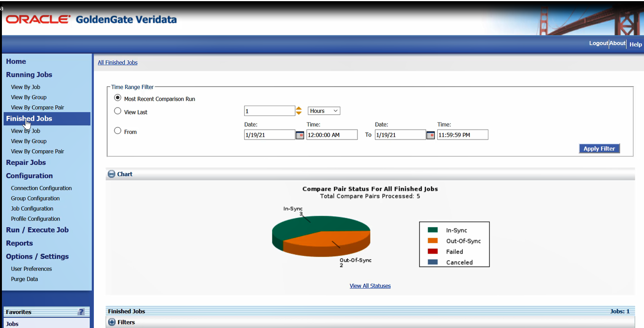Open the All Finished Jobs breadcrumb link
Viewport: 644px width, 328px height.
pos(118,63)
